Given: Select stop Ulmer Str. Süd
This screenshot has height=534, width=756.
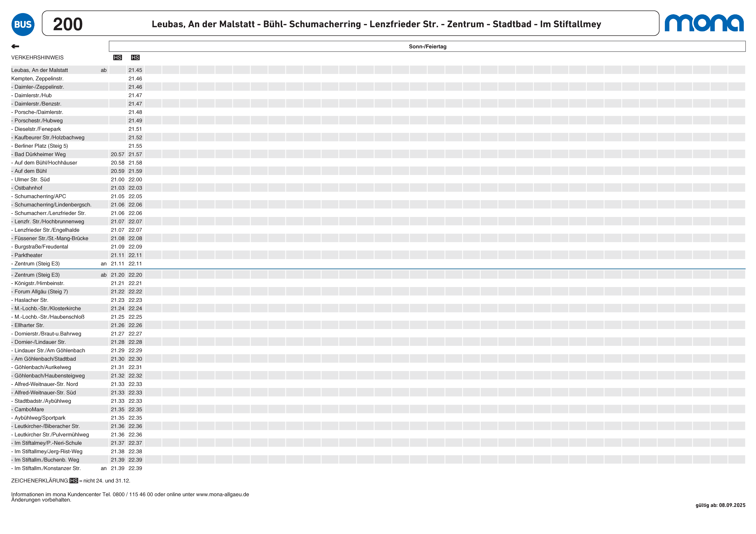Looking at the screenshot, I should pyautogui.click(x=30, y=180).
